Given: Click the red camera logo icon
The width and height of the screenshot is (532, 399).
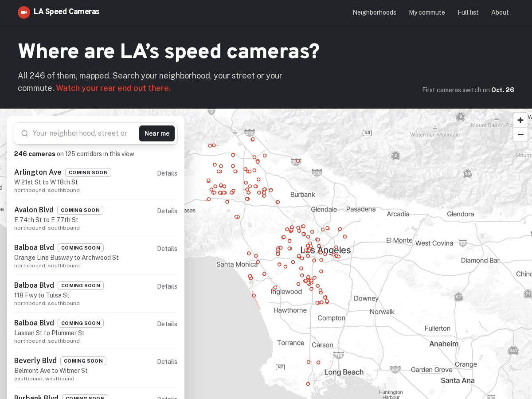Looking at the screenshot, I should click(x=23, y=12).
